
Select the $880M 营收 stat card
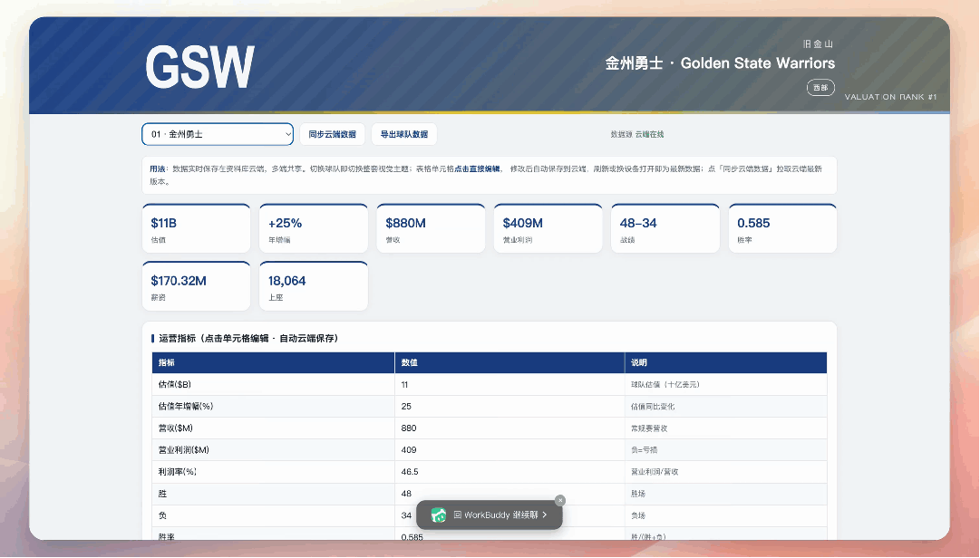click(x=431, y=228)
